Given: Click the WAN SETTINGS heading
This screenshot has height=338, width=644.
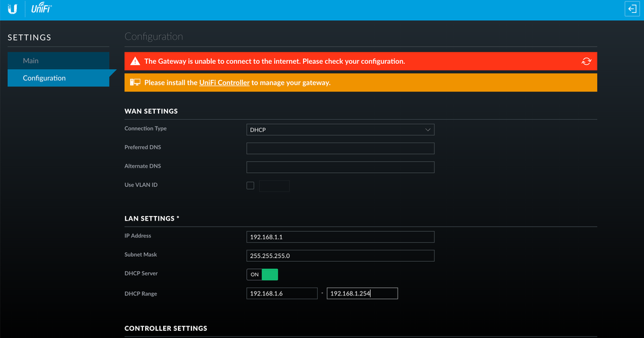Looking at the screenshot, I should tap(151, 111).
